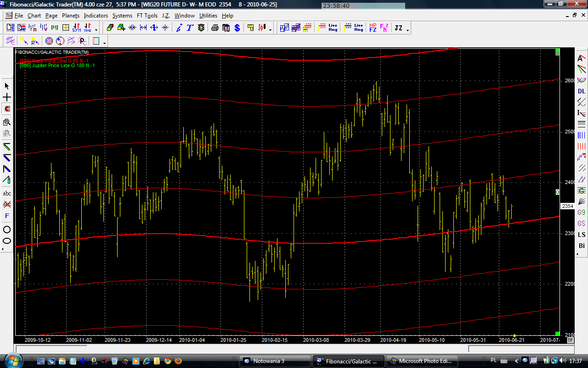Toggle the first Live Rng button
This screenshot has height=368, width=588.
[x=333, y=28]
